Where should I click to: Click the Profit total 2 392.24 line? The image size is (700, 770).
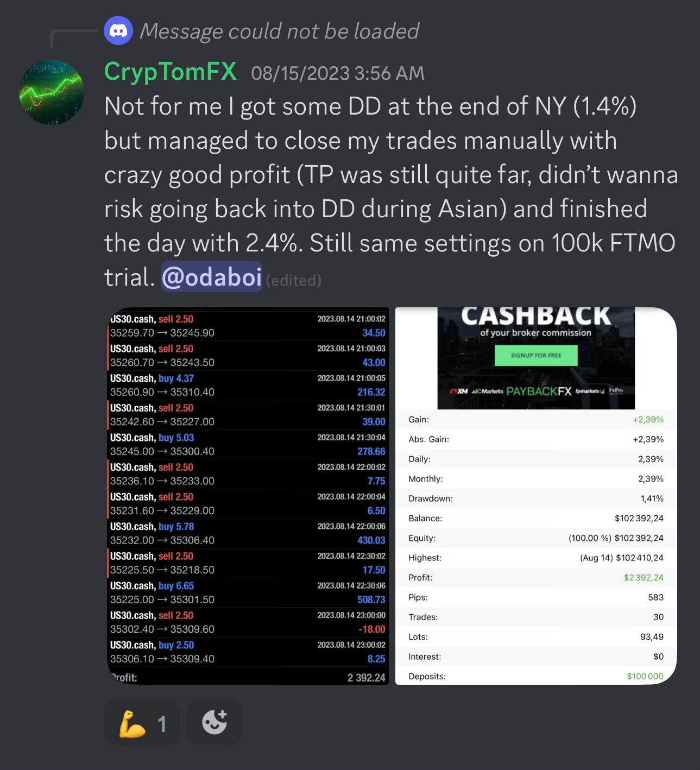(248, 677)
